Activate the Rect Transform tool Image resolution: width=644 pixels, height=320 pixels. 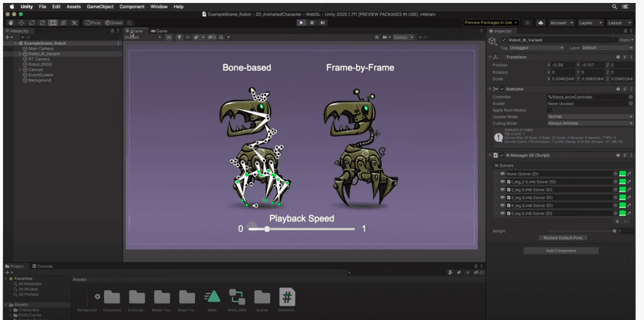53,23
